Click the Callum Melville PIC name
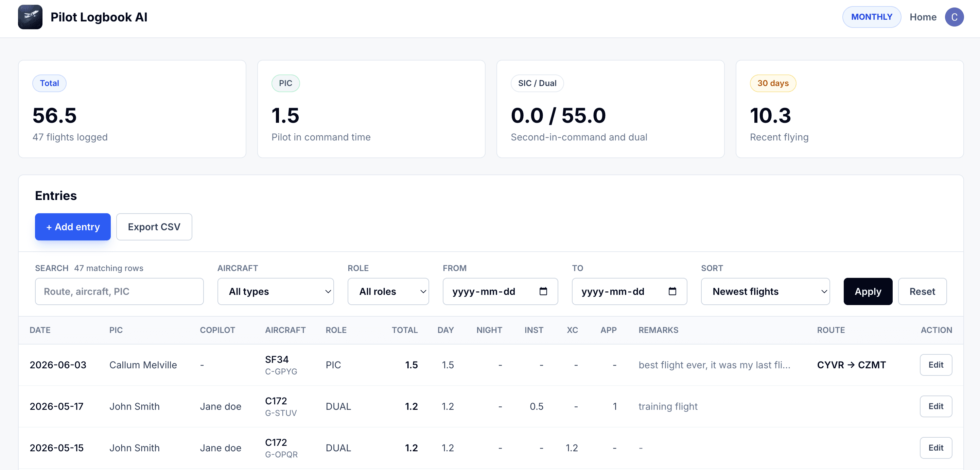 pyautogui.click(x=143, y=365)
